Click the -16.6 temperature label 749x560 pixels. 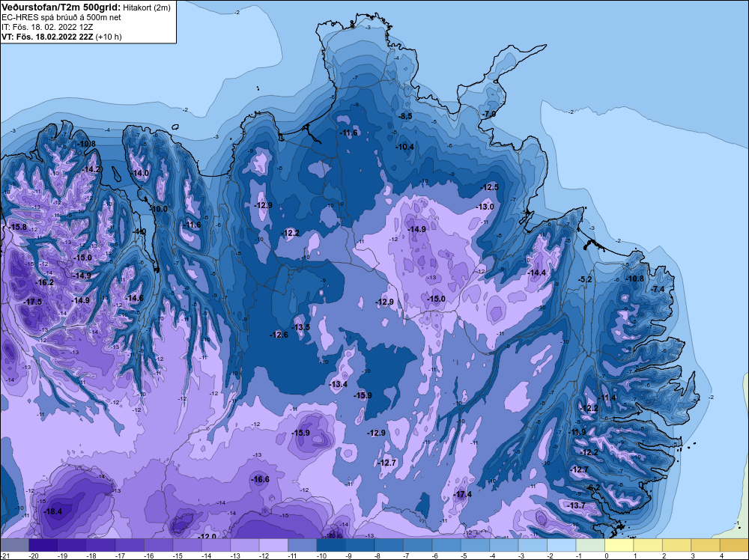tap(261, 479)
